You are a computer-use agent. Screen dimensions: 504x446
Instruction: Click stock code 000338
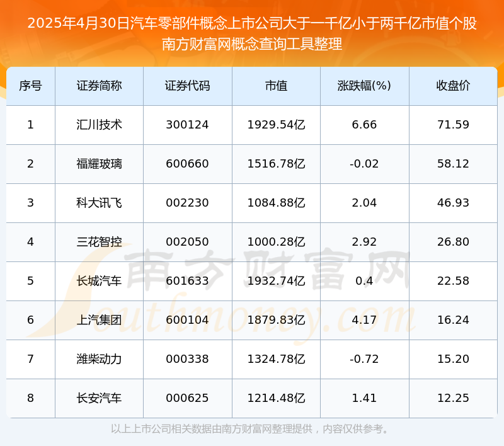[187, 359]
